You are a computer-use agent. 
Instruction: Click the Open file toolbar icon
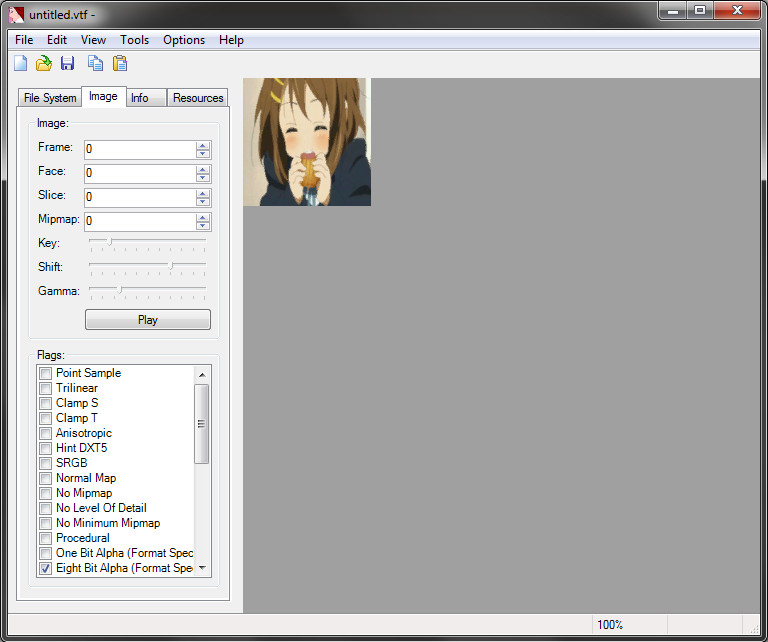44,63
